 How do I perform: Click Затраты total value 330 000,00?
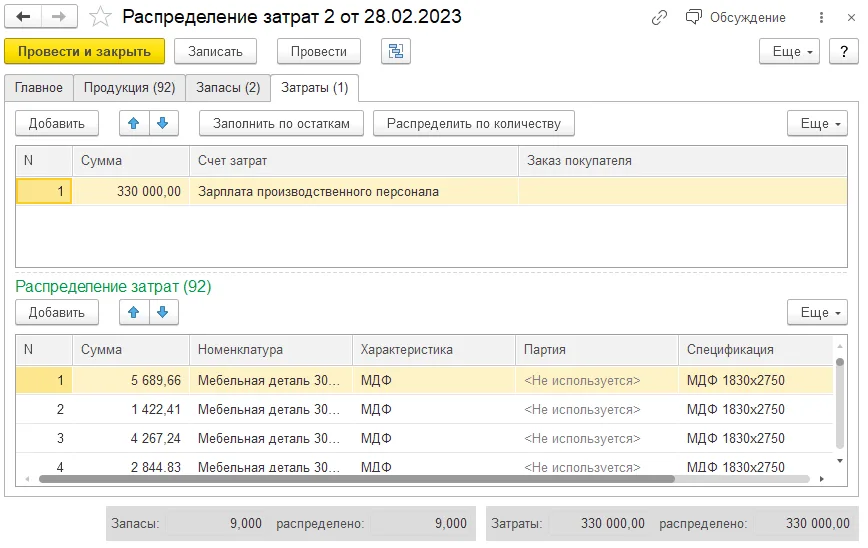597,524
